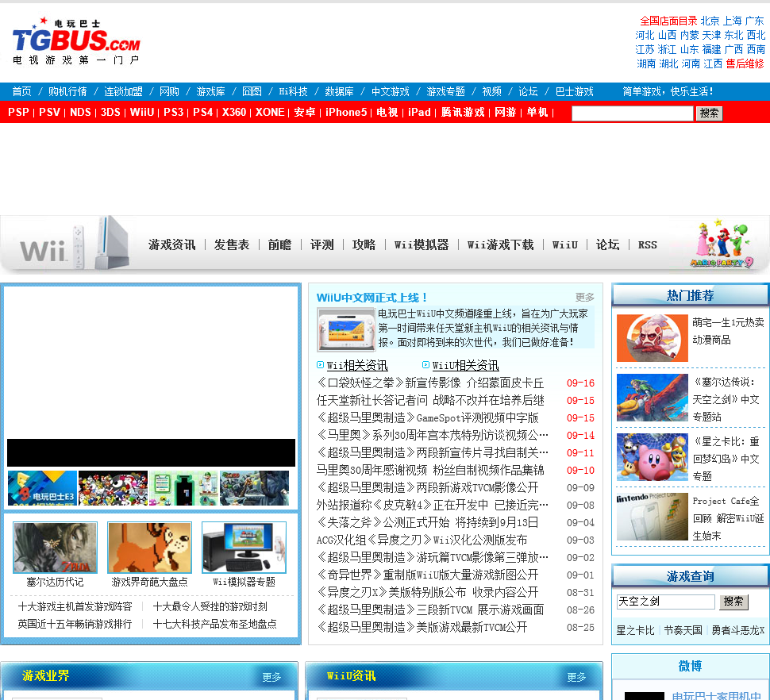The width and height of the screenshot is (770, 700).
Task: Select XONE in the red platform bar
Action: pyautogui.click(x=270, y=112)
